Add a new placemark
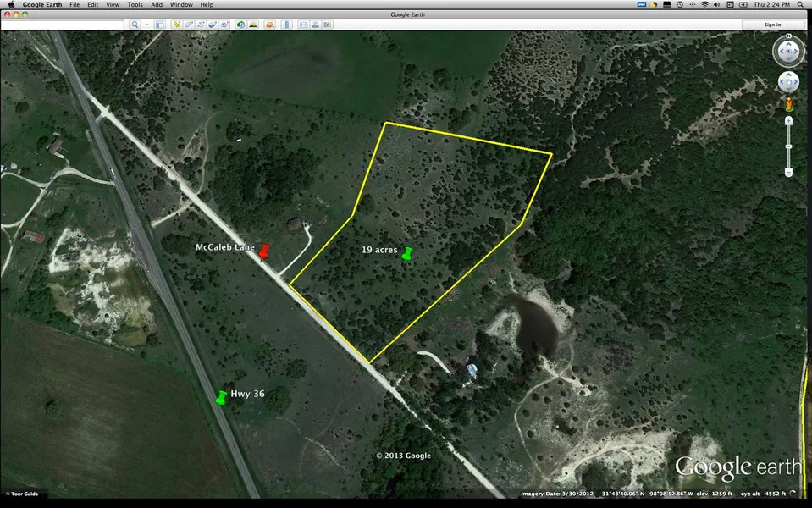This screenshot has height=508, width=812. click(176, 25)
